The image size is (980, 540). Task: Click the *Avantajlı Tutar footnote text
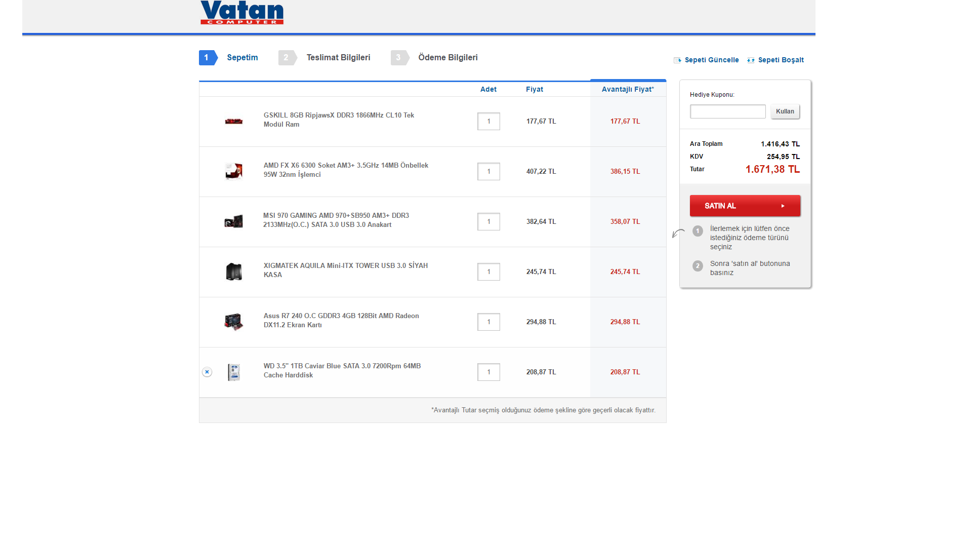pos(543,410)
